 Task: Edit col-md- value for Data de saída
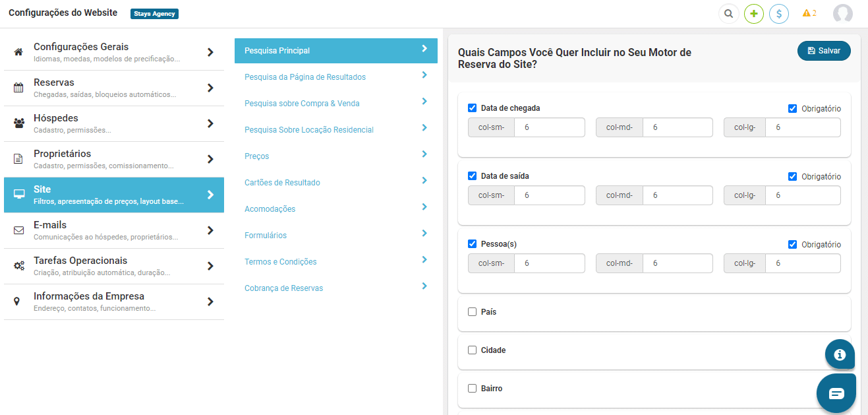pyautogui.click(x=678, y=195)
